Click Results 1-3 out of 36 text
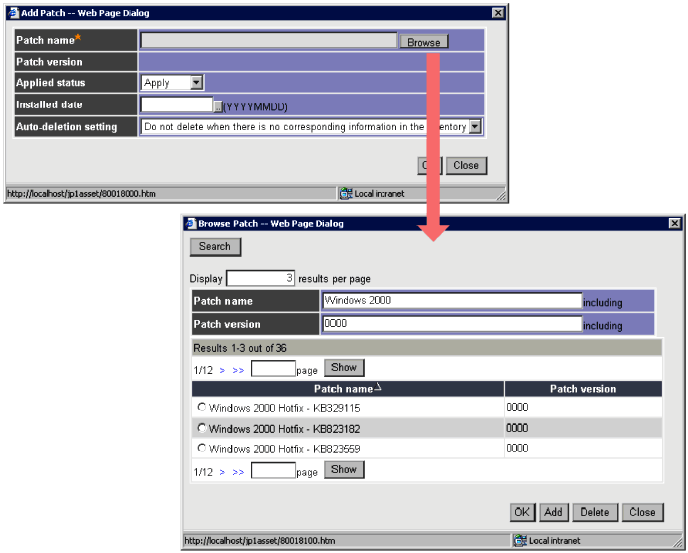This screenshot has height=553, width=688. 240,348
